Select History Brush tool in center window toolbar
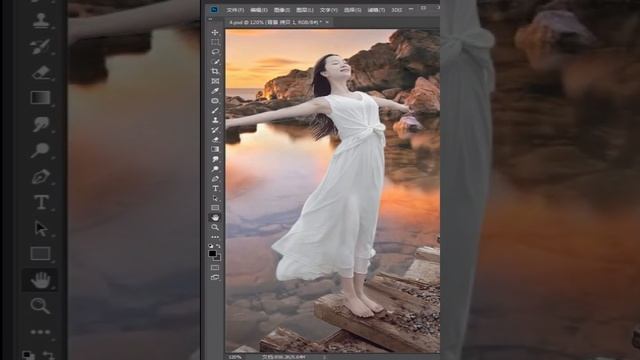Image resolution: width=640 pixels, height=360 pixels. click(x=215, y=130)
